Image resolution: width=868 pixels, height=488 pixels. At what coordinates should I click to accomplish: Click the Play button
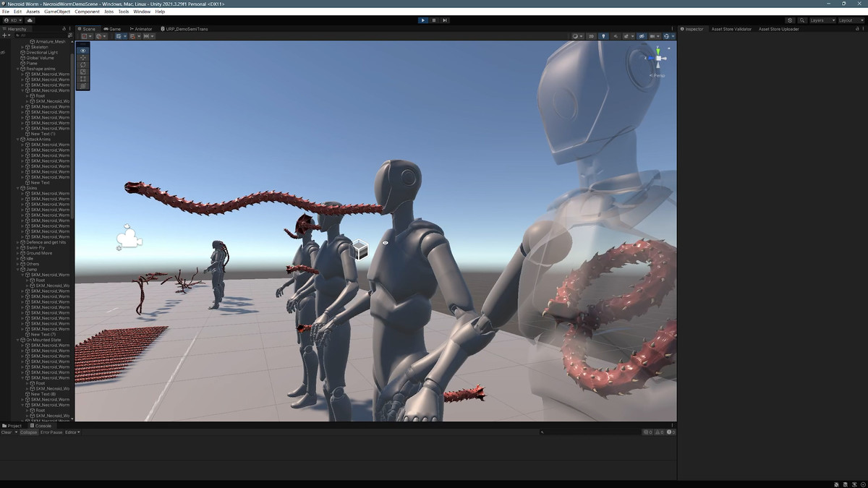pos(422,20)
